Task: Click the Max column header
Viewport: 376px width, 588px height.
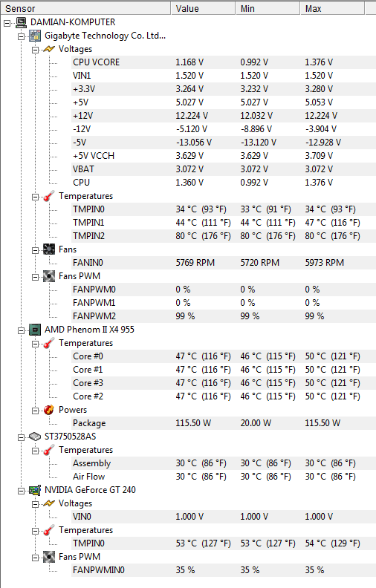Action: (x=332, y=8)
